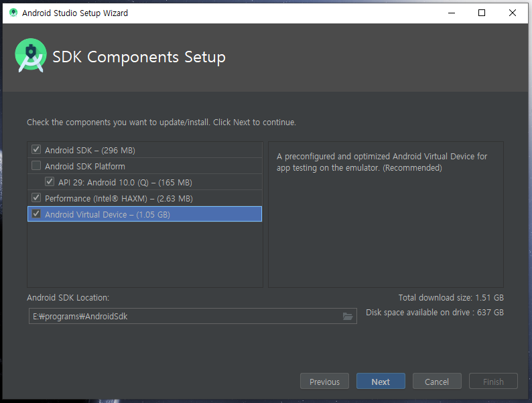Select the API 29: Android 10.0 (Q) row
532x403 pixels.
coord(145,182)
